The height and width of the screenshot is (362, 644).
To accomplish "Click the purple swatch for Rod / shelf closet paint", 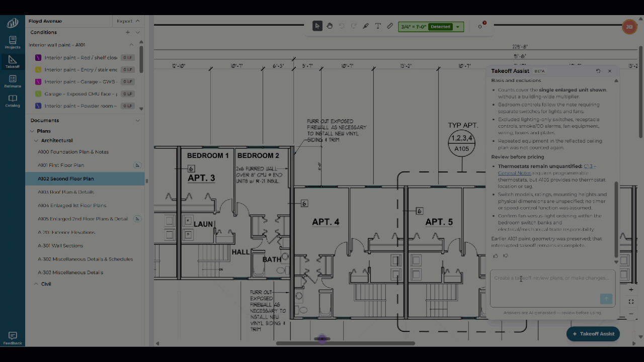I will 38,57.
